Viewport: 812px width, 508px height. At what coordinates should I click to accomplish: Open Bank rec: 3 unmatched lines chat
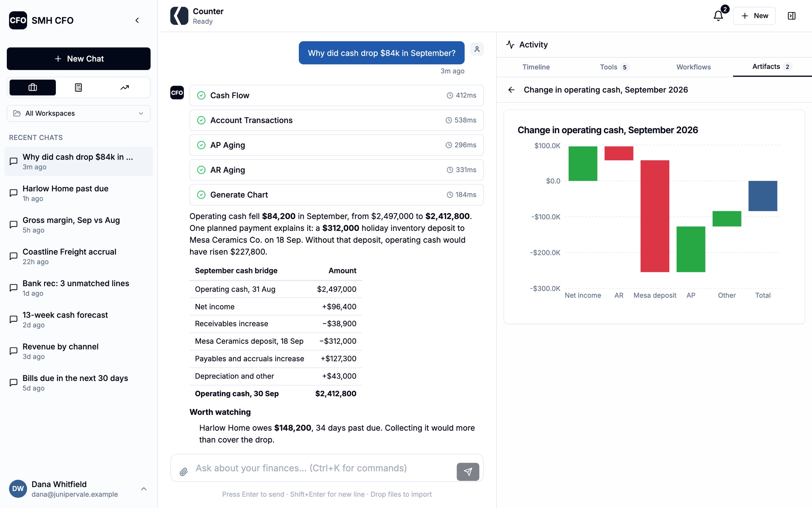[x=78, y=288]
